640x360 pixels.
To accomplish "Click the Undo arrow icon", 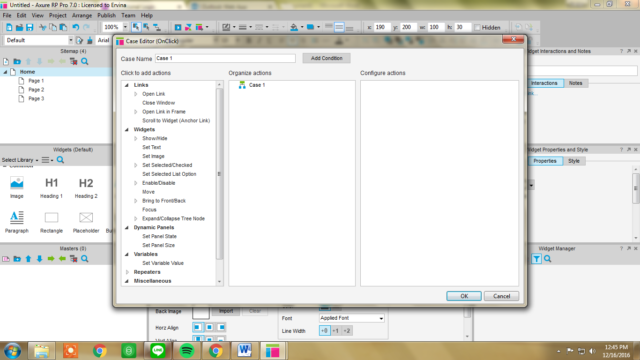I will [x=76, y=27].
